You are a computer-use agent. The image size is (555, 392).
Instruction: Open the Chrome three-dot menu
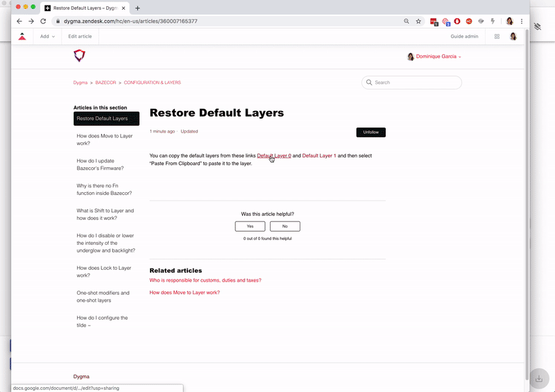tap(522, 22)
